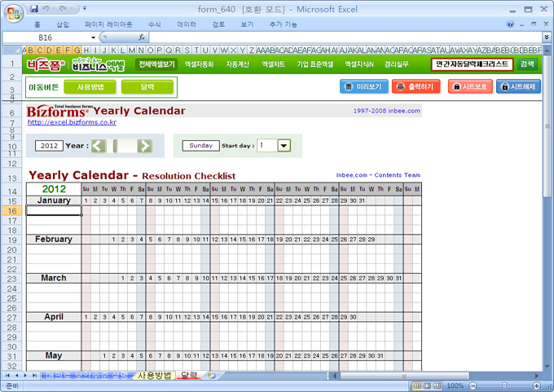Click the 미리보기 preview button
This screenshot has width=554, height=392.
click(364, 86)
